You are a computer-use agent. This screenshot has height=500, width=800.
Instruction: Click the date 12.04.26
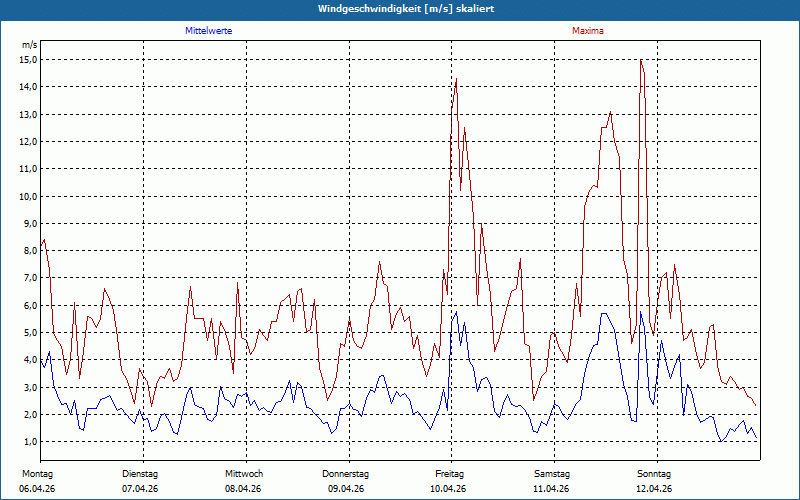[655, 489]
